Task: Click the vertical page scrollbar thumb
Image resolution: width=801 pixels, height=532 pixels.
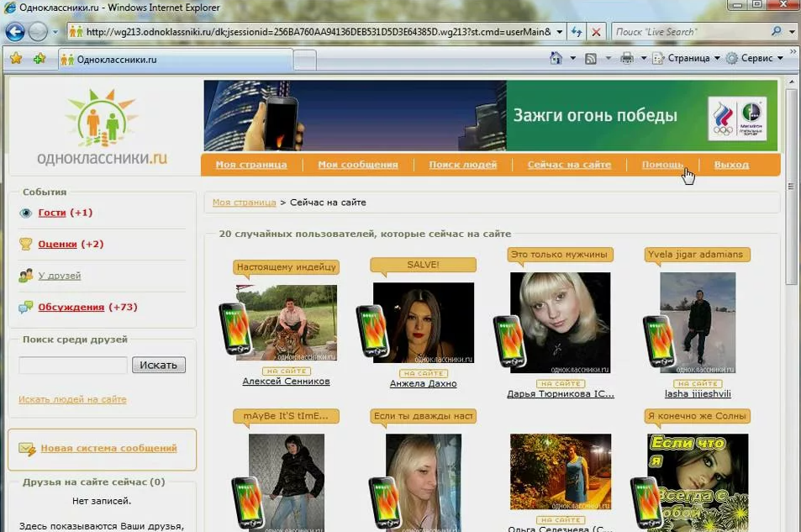Action: [x=791, y=187]
